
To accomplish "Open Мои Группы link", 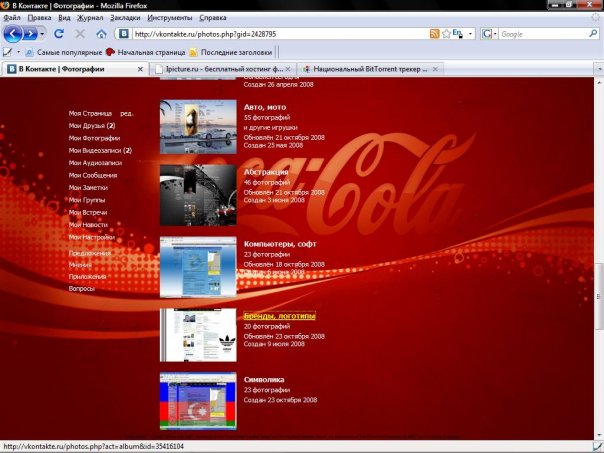I will point(87,200).
